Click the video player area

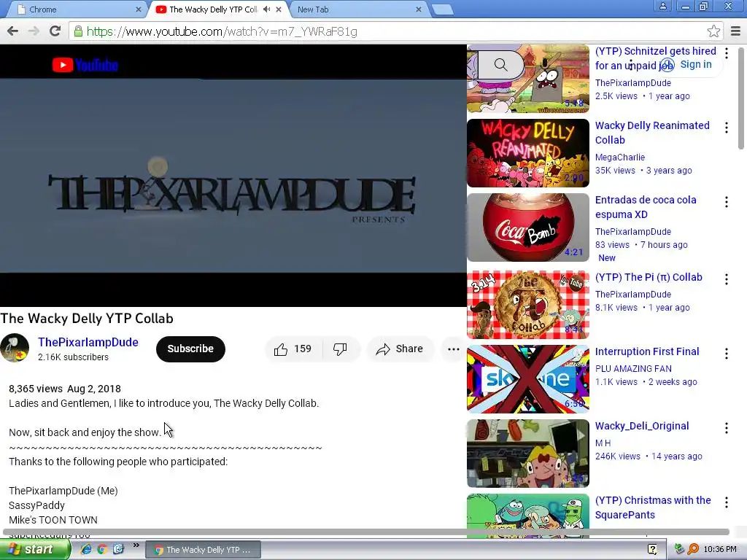click(233, 176)
